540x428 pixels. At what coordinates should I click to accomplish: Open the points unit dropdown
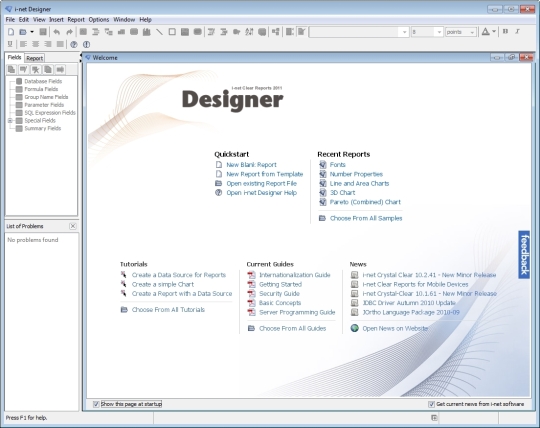461,32
